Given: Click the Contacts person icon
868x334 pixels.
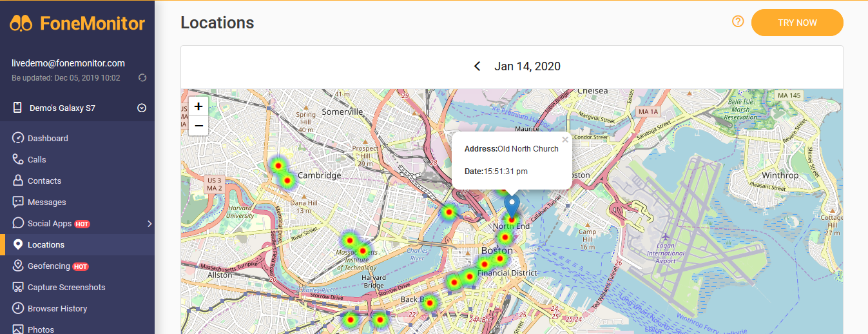Looking at the screenshot, I should pos(18,181).
